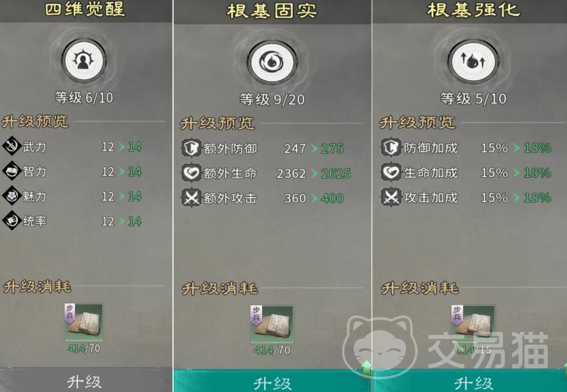This screenshot has height=392, width=567.
Task: Select the 智力 book icon
Action: (12, 171)
